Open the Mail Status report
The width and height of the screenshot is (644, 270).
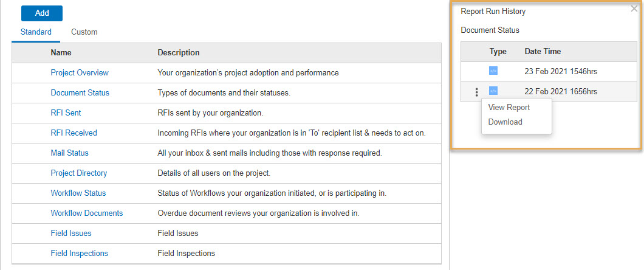tap(69, 153)
